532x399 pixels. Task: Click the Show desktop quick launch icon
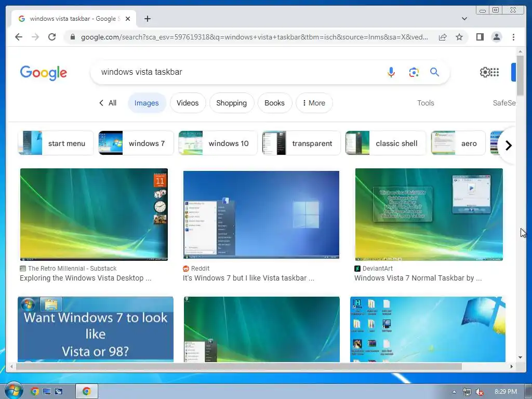coord(47,392)
